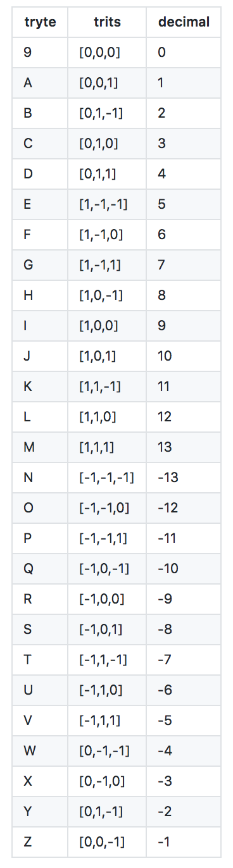Click the 'decimal' column header
Image resolution: width=233 pixels, height=868 pixels.
(x=184, y=22)
